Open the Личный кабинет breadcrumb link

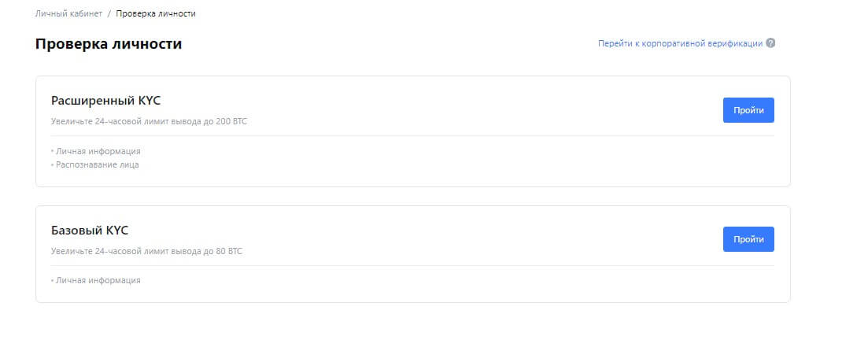click(x=68, y=14)
